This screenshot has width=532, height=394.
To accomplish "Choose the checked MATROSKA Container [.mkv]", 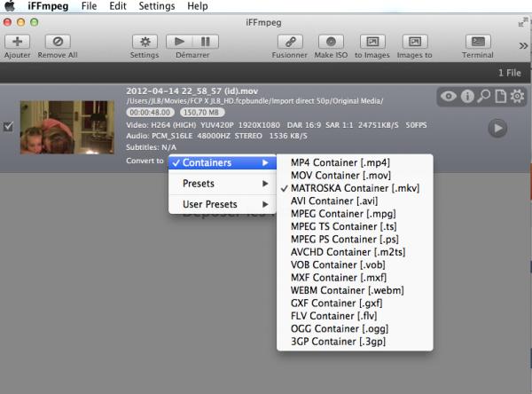I will coord(355,188).
